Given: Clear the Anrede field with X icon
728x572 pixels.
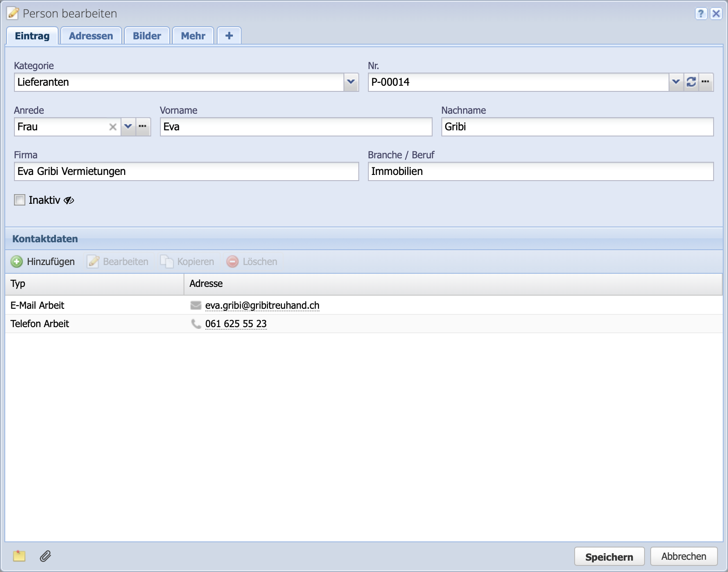Looking at the screenshot, I should click(113, 127).
